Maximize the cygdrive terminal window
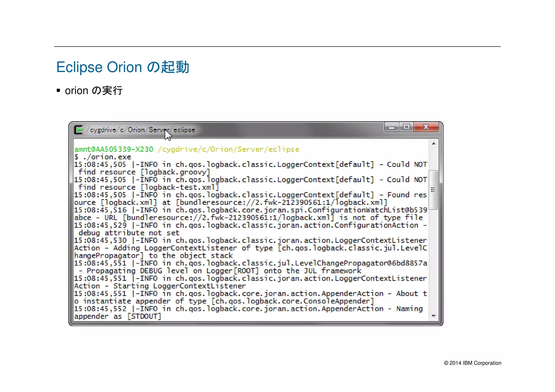The width and height of the screenshot is (555, 392). click(406, 127)
